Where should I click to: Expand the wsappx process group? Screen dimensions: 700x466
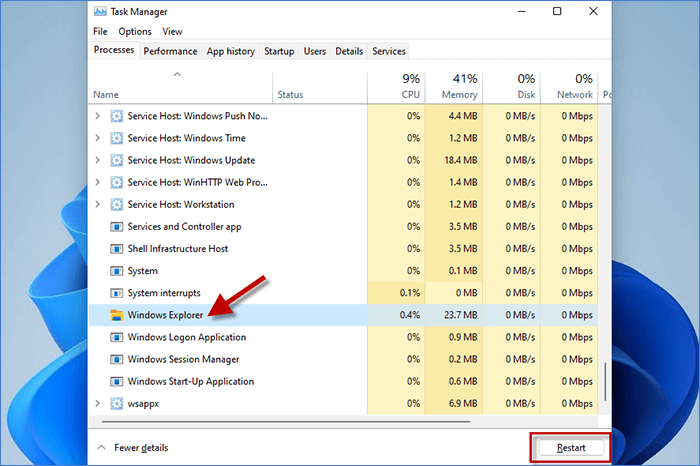(x=97, y=404)
